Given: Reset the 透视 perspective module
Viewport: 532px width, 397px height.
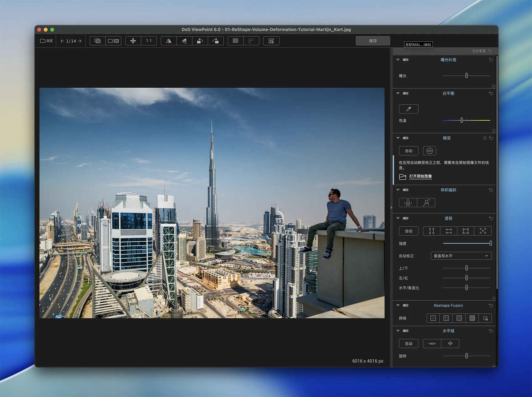Looking at the screenshot, I should 491,218.
